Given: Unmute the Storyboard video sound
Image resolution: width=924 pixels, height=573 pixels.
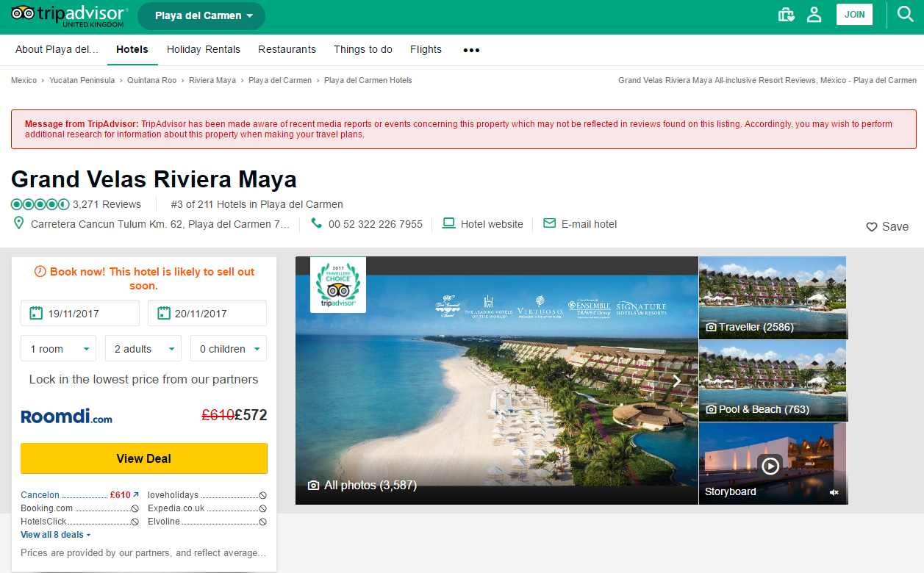Looking at the screenshot, I should (x=834, y=492).
